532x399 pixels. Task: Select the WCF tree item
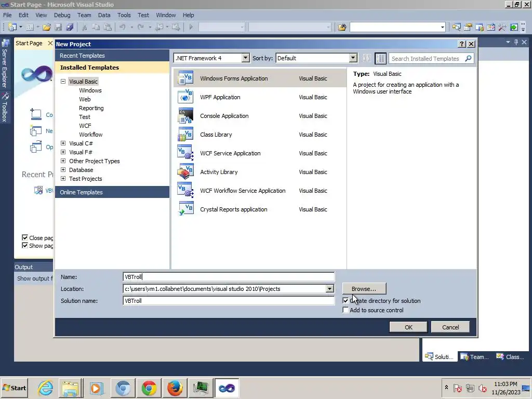tap(85, 126)
